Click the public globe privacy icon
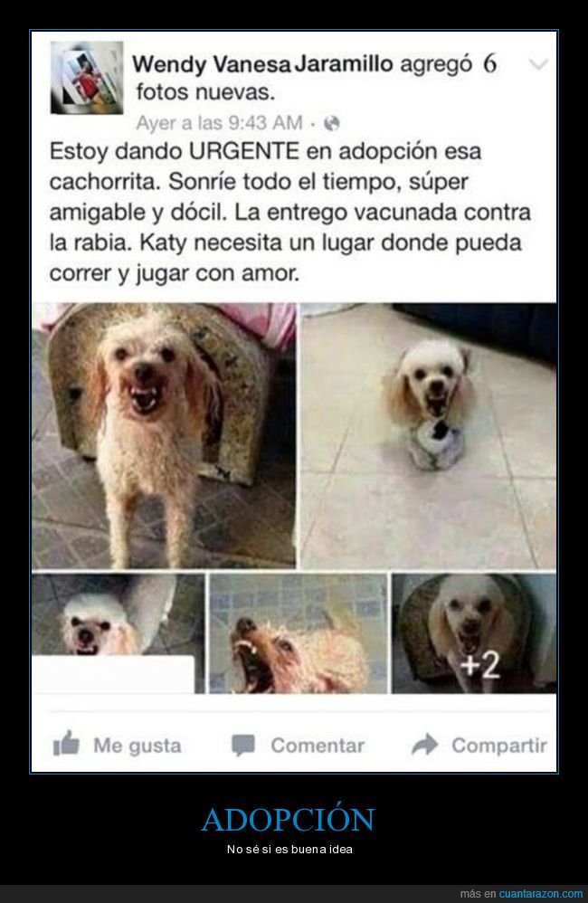588x903 pixels. click(x=332, y=123)
